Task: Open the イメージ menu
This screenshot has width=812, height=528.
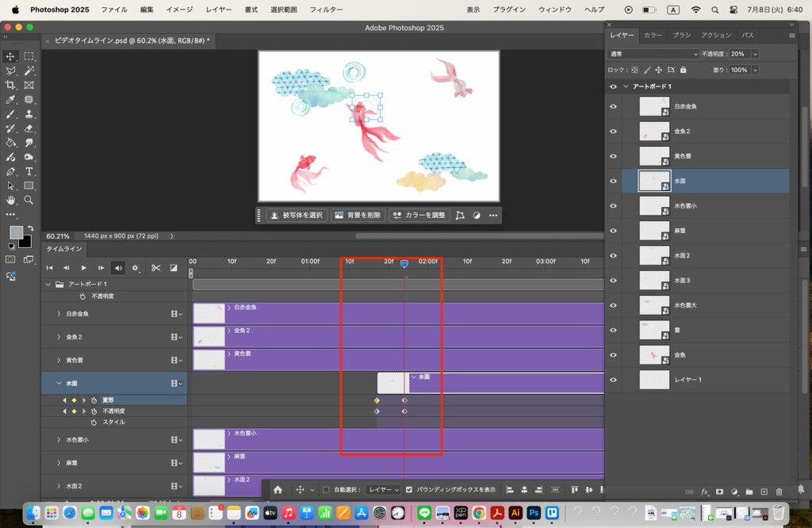Action: pyautogui.click(x=180, y=10)
